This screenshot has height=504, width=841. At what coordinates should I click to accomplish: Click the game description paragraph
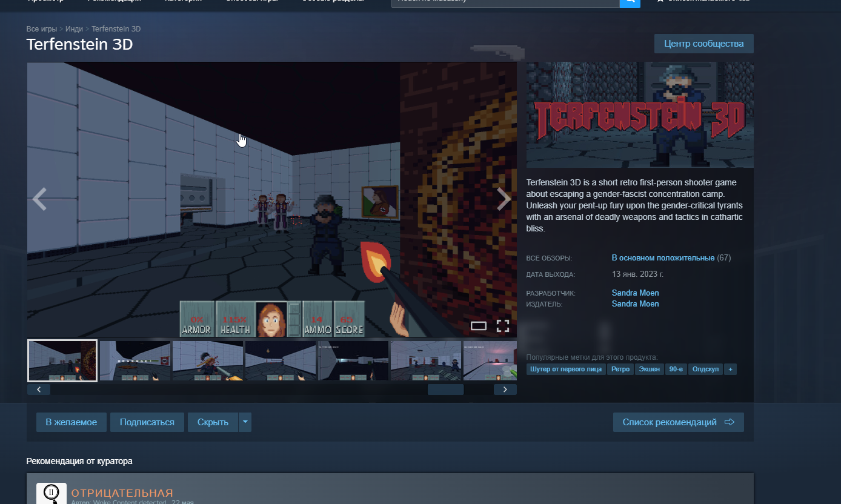point(635,205)
